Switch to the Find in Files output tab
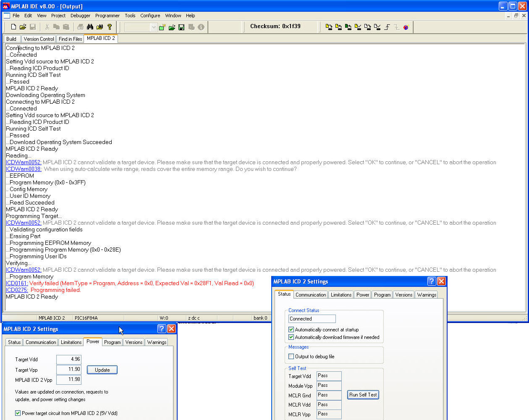Screen dimensions: 529x420 70,39
